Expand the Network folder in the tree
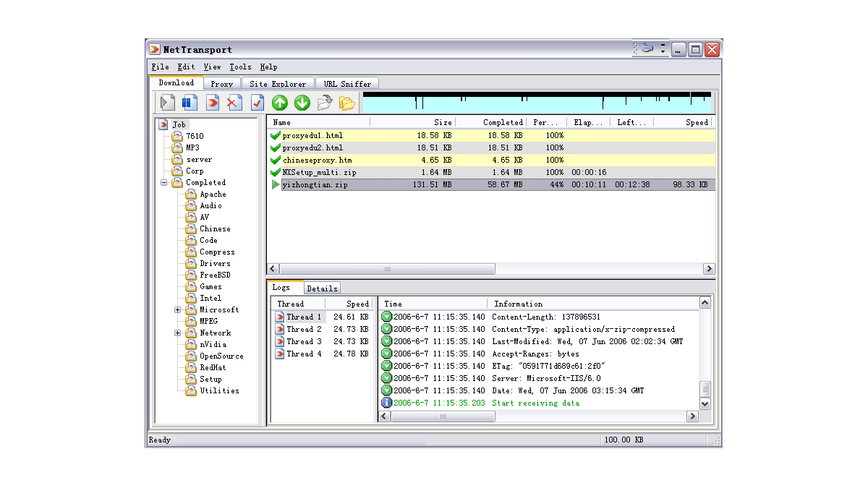This screenshot has width=868, height=488. click(x=177, y=333)
